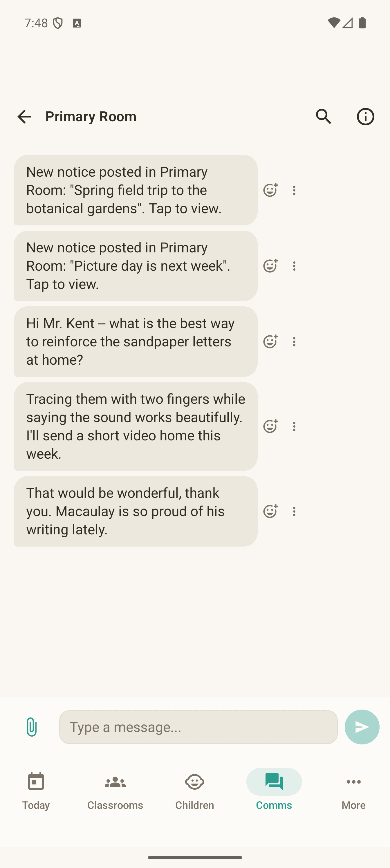Tap the send message button
This screenshot has height=868, width=390.
362,727
